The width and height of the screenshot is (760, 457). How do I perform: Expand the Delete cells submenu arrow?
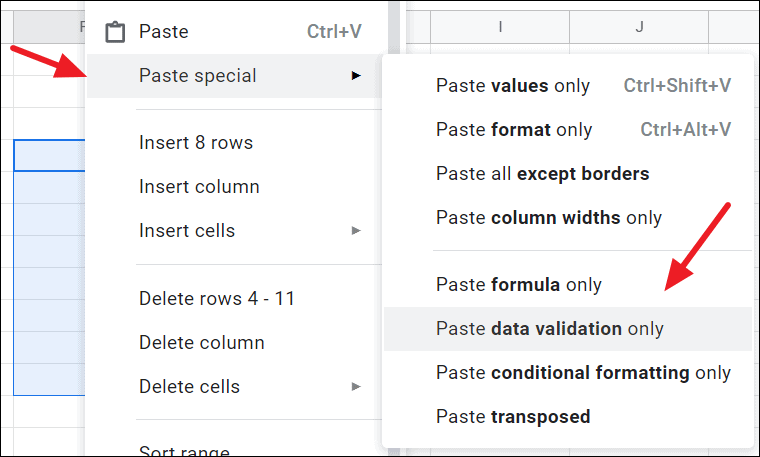click(x=356, y=387)
